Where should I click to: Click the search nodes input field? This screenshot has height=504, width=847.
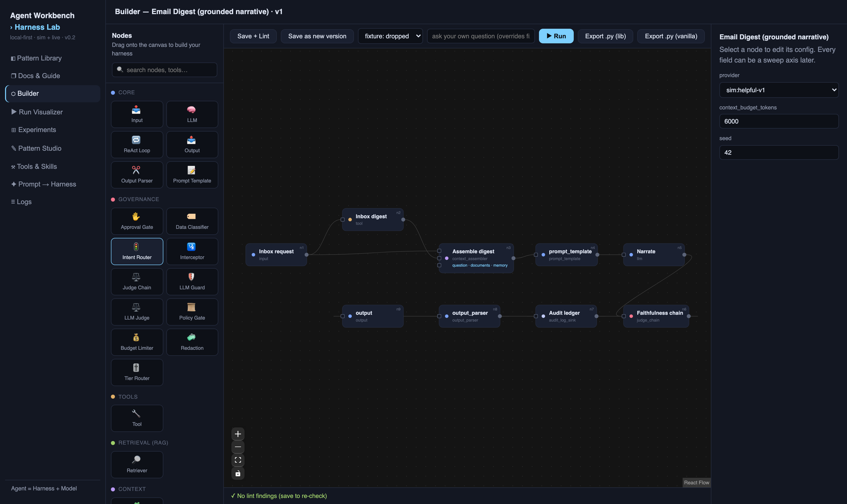point(164,70)
